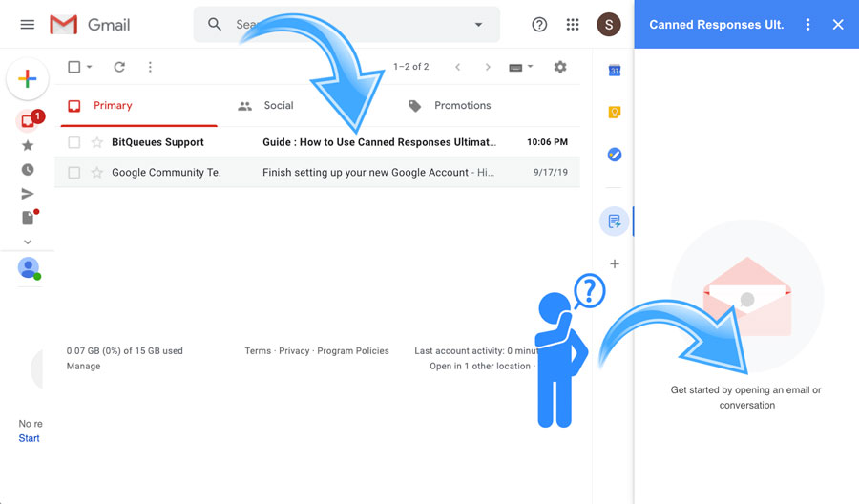
Task: Click into the search mail field
Action: tap(344, 25)
